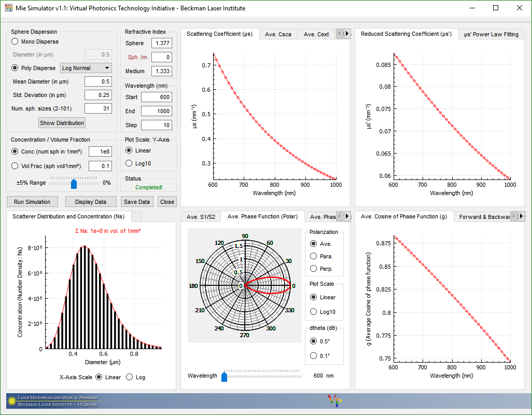The image size is (532, 415).
Task: Click the Wavelength Start field
Action: 157,97
